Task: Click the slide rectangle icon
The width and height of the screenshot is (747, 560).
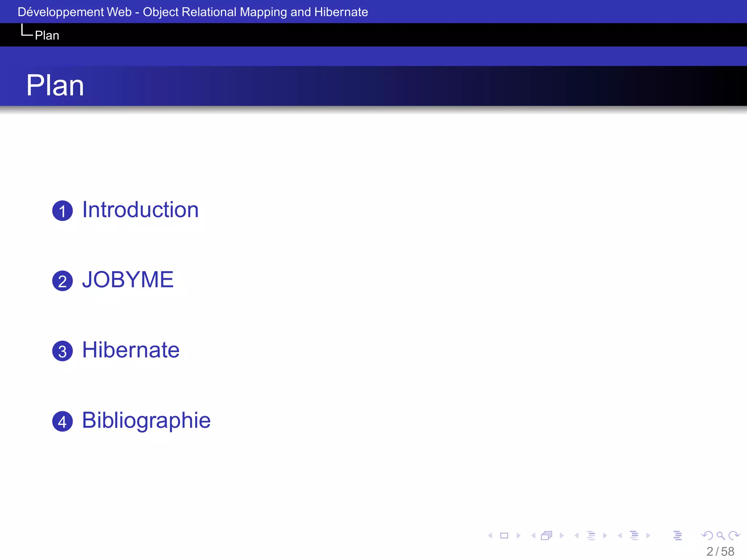Action: [504, 536]
